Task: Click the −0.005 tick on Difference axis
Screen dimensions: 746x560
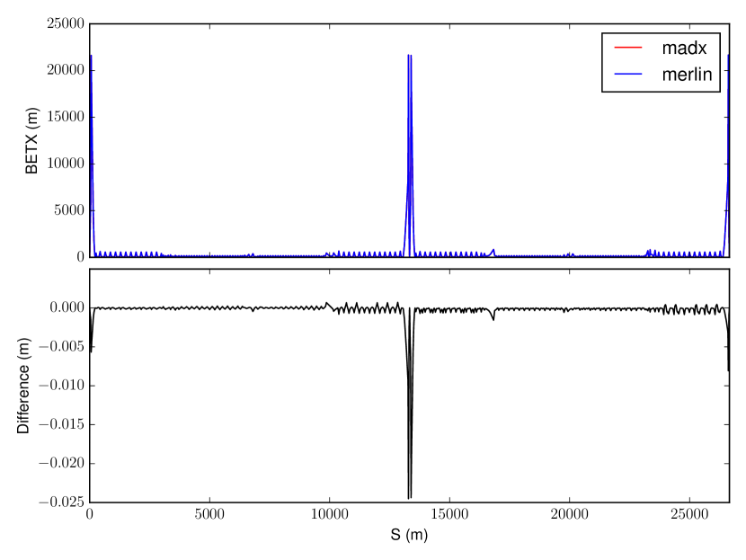Action: click(x=61, y=346)
